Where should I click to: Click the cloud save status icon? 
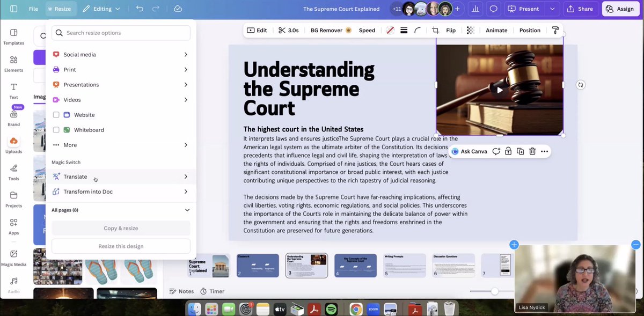(x=178, y=9)
